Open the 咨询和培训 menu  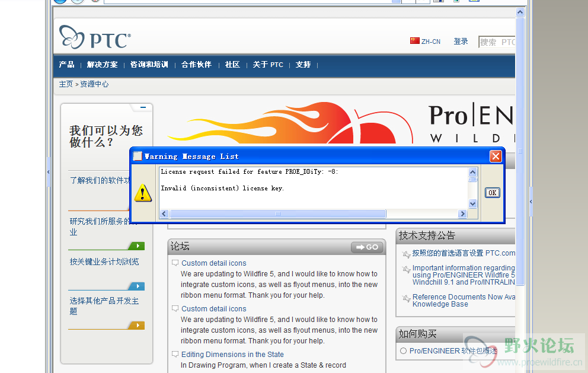click(149, 65)
